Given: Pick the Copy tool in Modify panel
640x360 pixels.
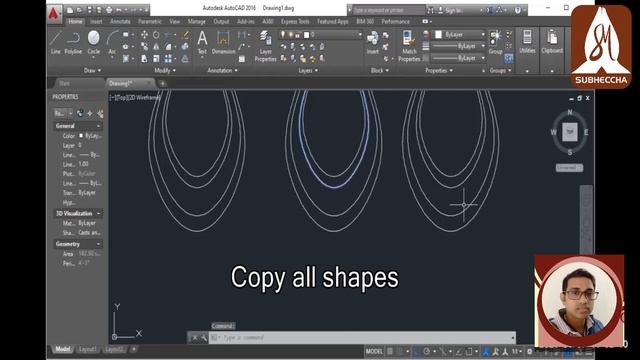Looking at the screenshot, I should [x=144, y=47].
